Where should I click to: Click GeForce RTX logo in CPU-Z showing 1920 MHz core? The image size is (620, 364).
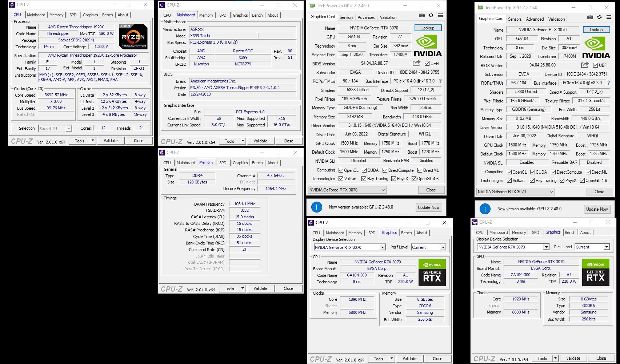click(596, 272)
